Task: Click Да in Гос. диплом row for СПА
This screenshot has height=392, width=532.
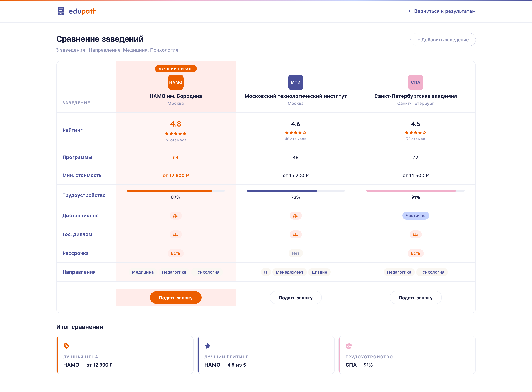Action: point(416,234)
